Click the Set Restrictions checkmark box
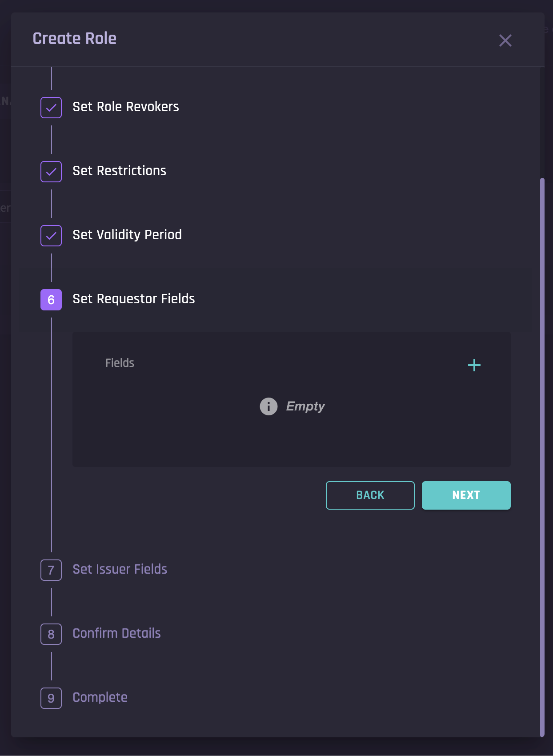This screenshot has height=756, width=553. (x=51, y=172)
